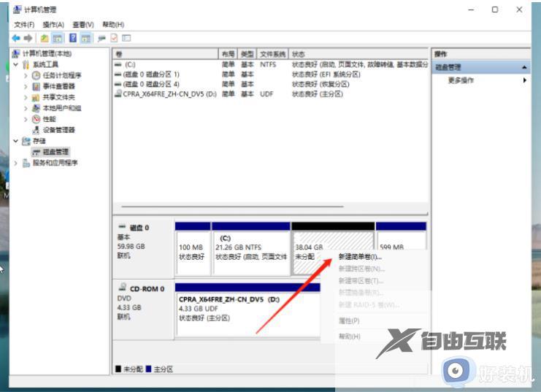Choose 帮助(H) in the context menu
Viewport: 541px width, 392px height.
pyautogui.click(x=350, y=337)
